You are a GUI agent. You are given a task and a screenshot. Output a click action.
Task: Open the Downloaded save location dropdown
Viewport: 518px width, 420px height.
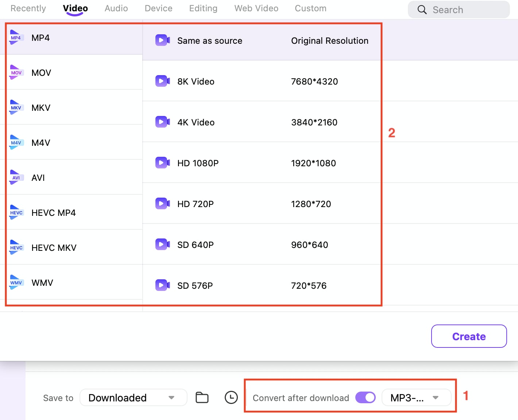(133, 397)
